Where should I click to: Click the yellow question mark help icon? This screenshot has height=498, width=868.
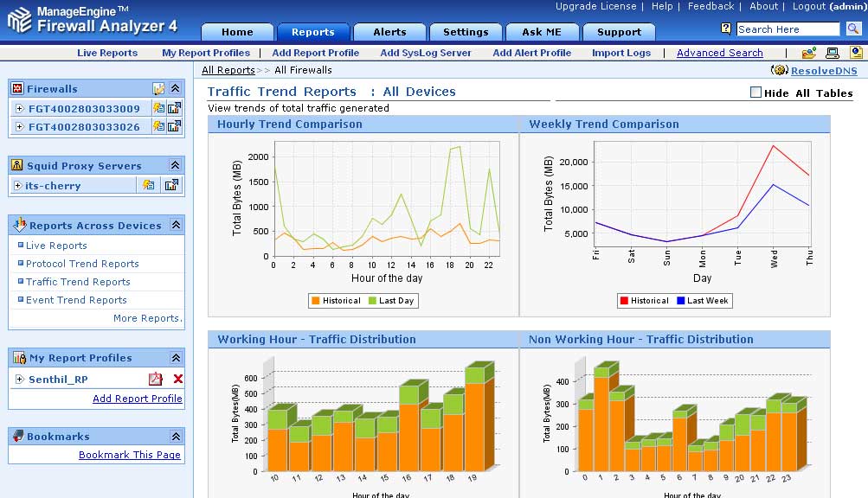[x=726, y=29]
